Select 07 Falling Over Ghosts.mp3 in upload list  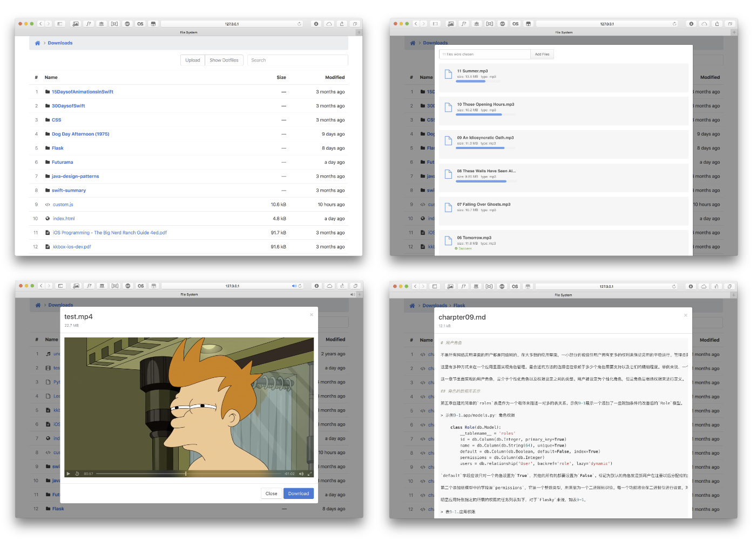(x=564, y=211)
